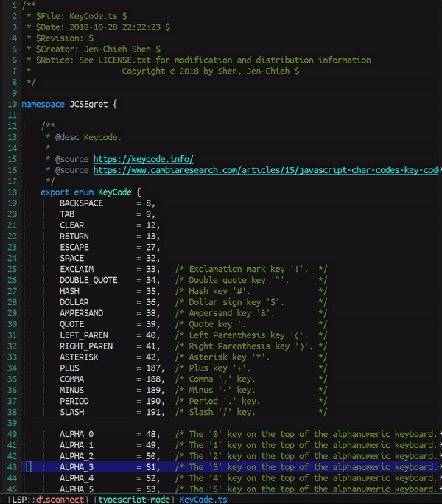Click line number 18 in the gutter
Viewport: 442px width, 504px height.
point(13,192)
